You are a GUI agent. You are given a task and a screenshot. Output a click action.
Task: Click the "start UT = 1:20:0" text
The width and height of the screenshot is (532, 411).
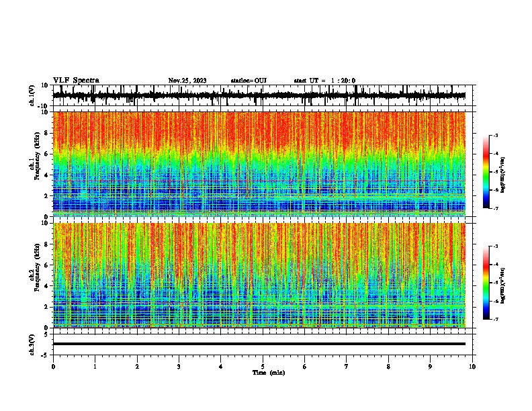[x=324, y=81]
